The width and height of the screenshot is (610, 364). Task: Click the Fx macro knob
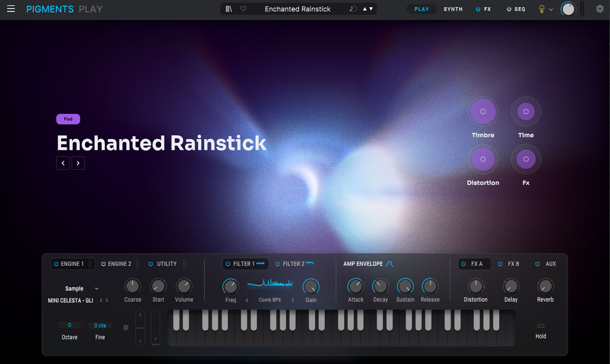click(x=526, y=159)
